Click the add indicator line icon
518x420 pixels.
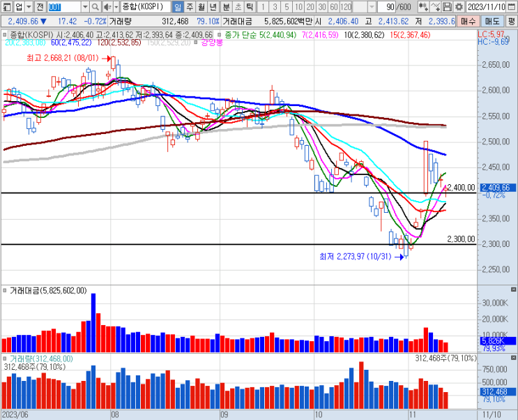point(436,6)
